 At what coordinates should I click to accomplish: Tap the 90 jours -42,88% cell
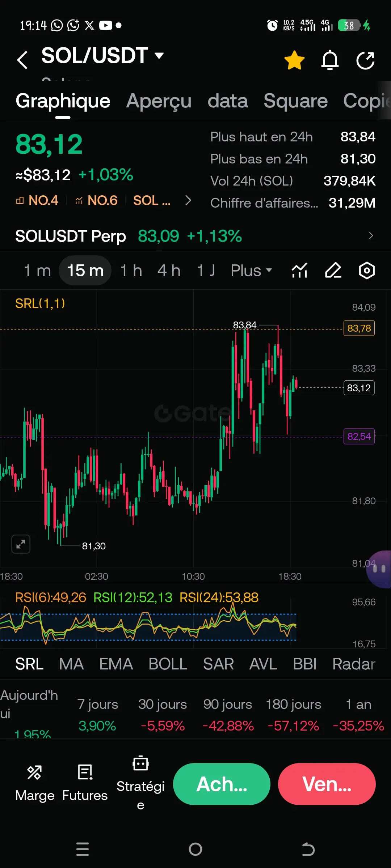(x=228, y=715)
